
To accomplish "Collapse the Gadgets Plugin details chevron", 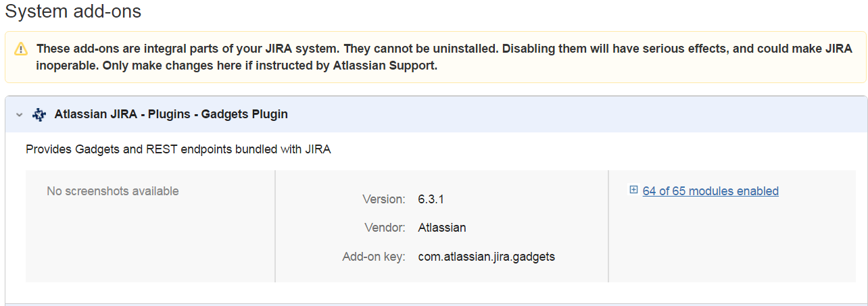I will 20,115.
